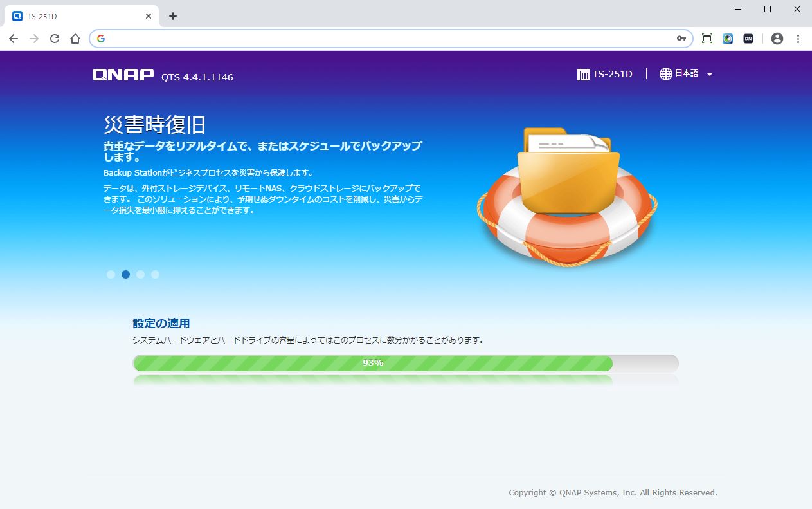
Task: Click the browser back button
Action: tap(14, 39)
